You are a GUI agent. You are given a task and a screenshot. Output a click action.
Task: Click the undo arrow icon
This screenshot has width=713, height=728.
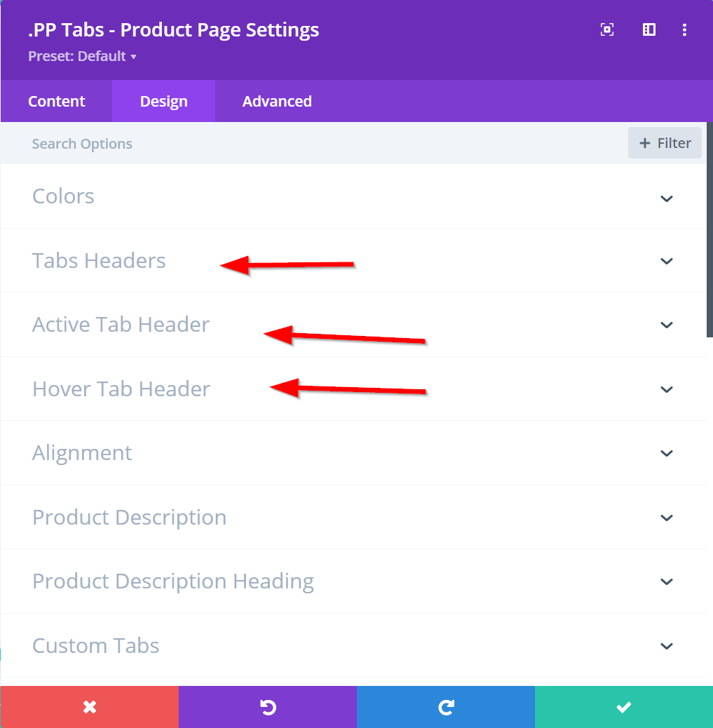268,707
